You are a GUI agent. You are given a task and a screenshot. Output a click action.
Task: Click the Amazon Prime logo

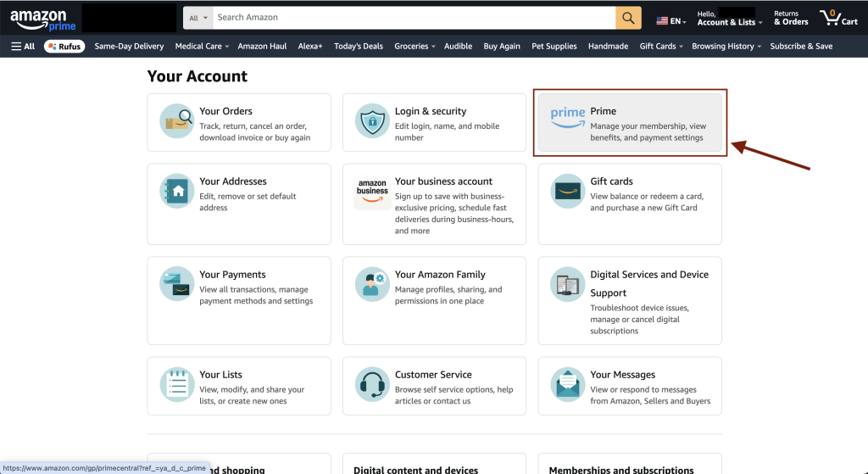pos(42,20)
